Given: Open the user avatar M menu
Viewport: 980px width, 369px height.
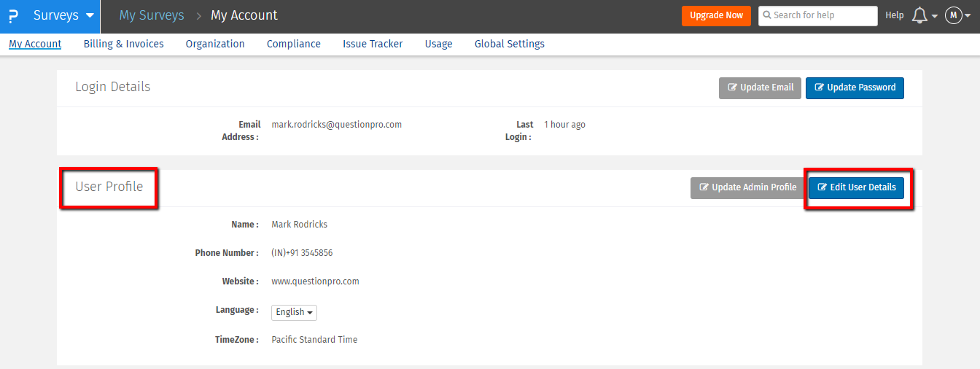Looking at the screenshot, I should click(x=953, y=15).
